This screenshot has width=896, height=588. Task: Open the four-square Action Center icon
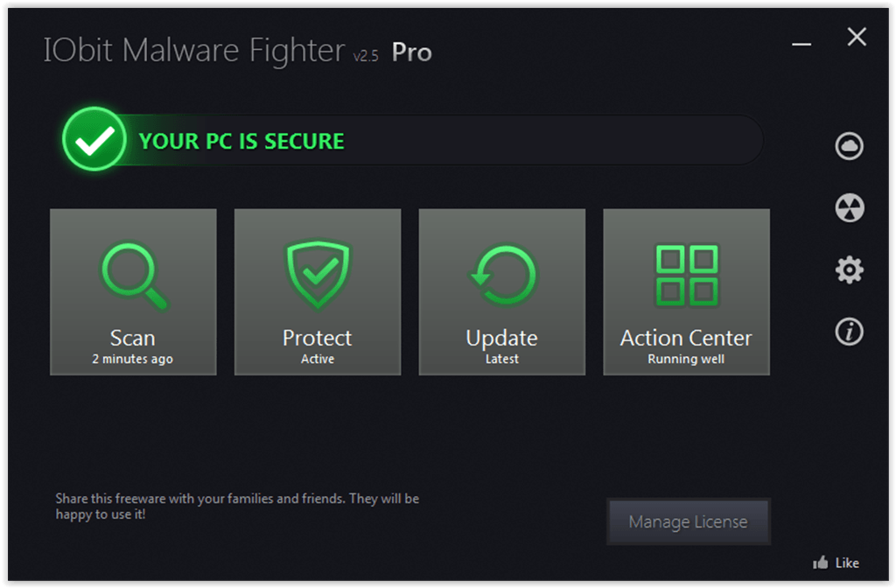[x=686, y=273]
